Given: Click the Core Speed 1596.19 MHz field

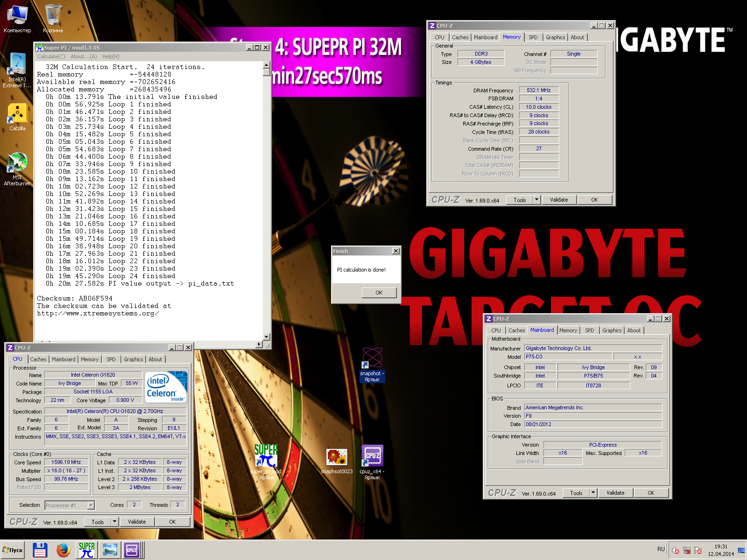Looking at the screenshot, I should coord(66,462).
